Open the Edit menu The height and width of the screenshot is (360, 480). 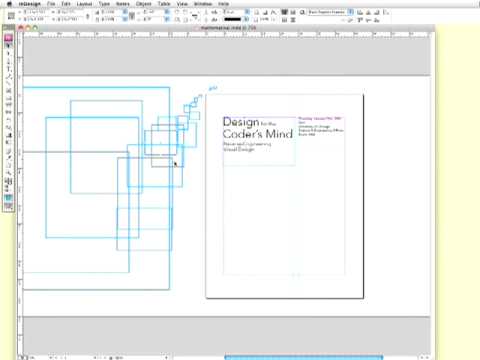tap(66, 4)
